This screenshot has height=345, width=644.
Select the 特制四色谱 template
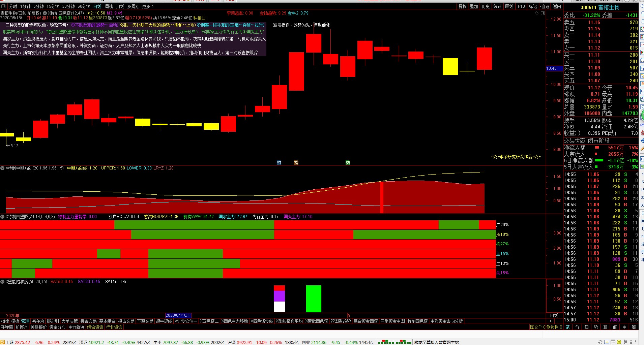[417, 321]
